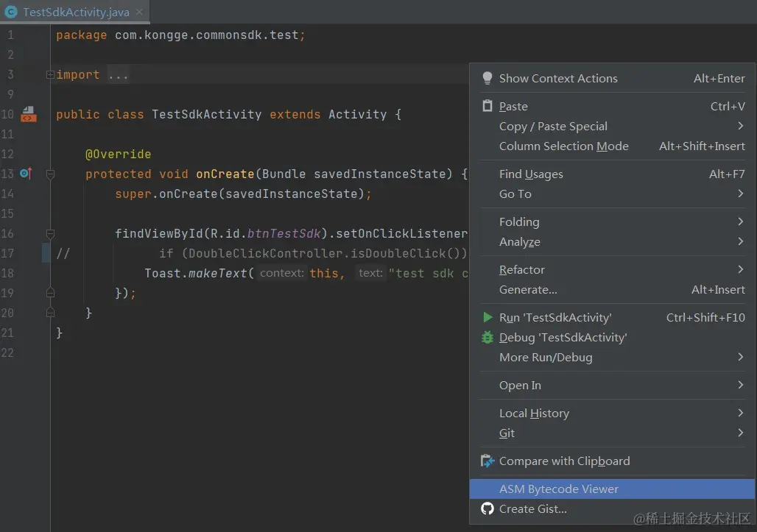This screenshot has width=757, height=532.
Task: Choose Create Gist...
Action: [612, 509]
